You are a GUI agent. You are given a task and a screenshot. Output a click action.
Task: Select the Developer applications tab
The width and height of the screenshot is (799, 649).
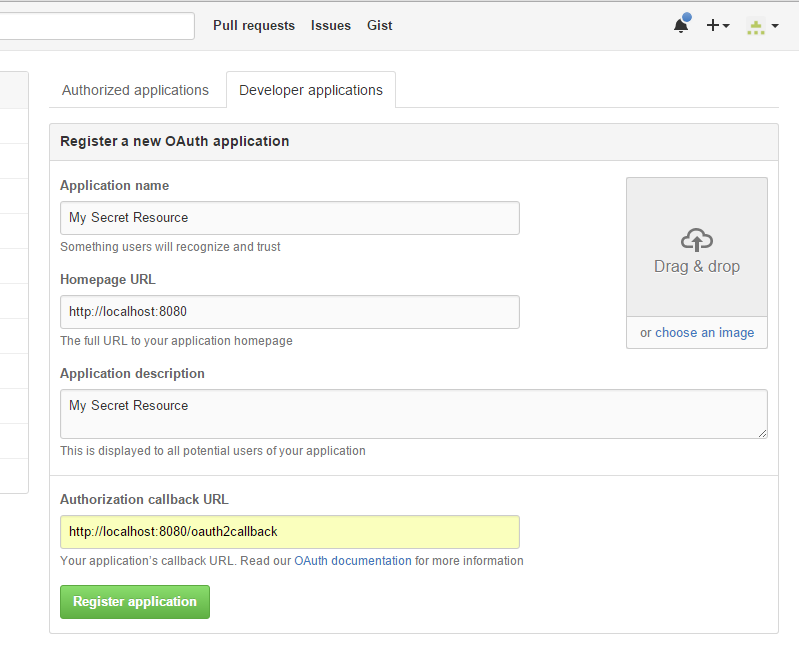pyautogui.click(x=310, y=90)
